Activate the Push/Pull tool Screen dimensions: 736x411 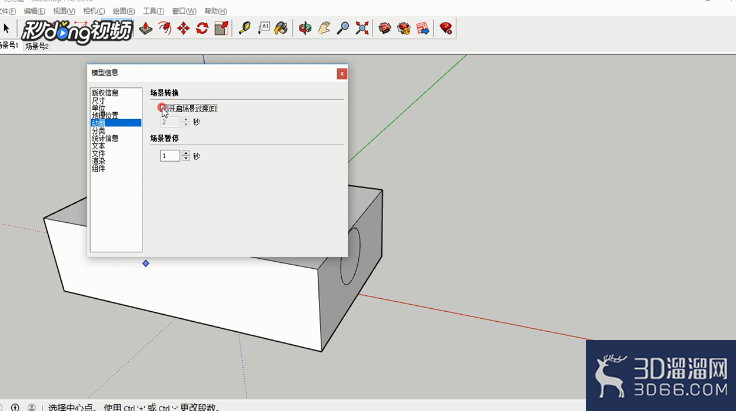[x=146, y=28]
